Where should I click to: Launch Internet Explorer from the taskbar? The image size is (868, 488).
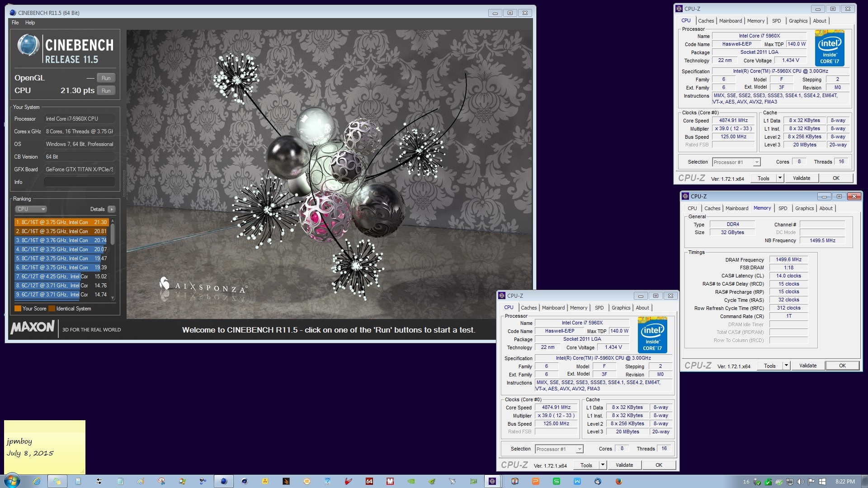[37, 481]
